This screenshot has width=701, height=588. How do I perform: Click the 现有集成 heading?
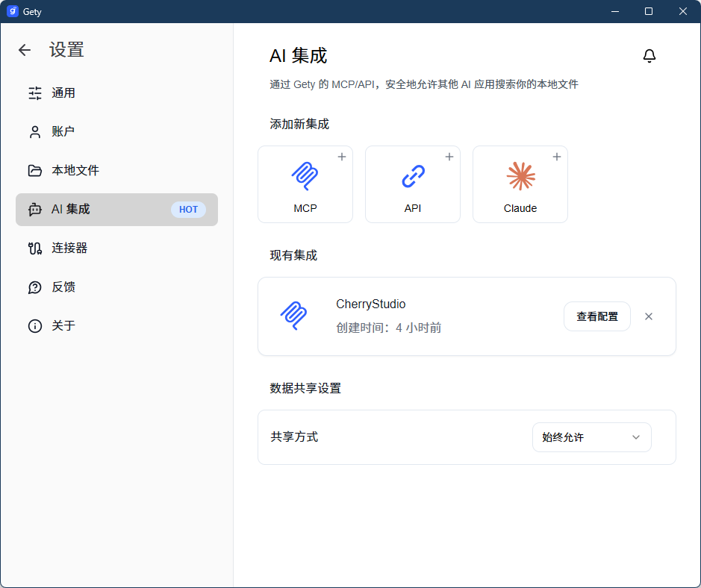[x=293, y=256]
